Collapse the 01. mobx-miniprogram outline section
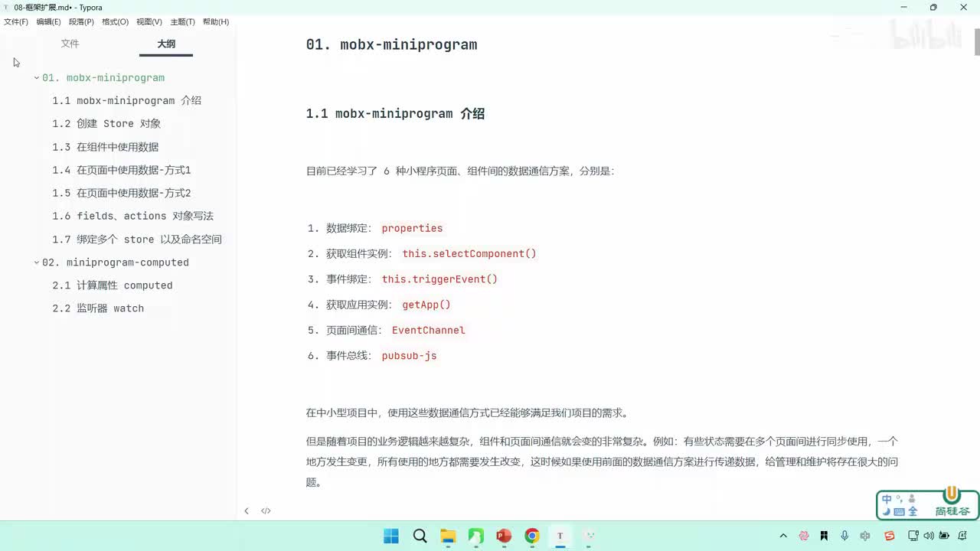The width and height of the screenshot is (980, 551). (36, 78)
